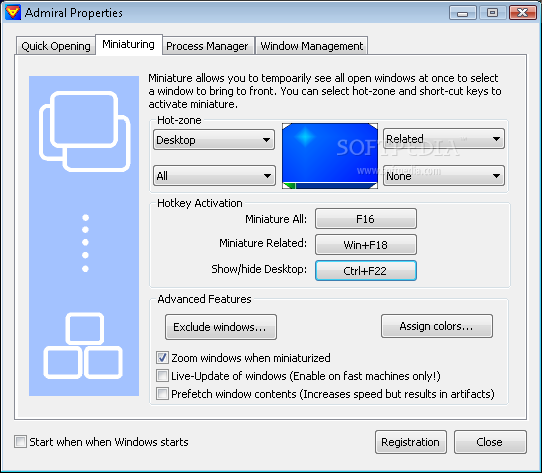This screenshot has width=542, height=473.
Task: Open the Related hot-zone dropdown
Action: tap(444, 139)
